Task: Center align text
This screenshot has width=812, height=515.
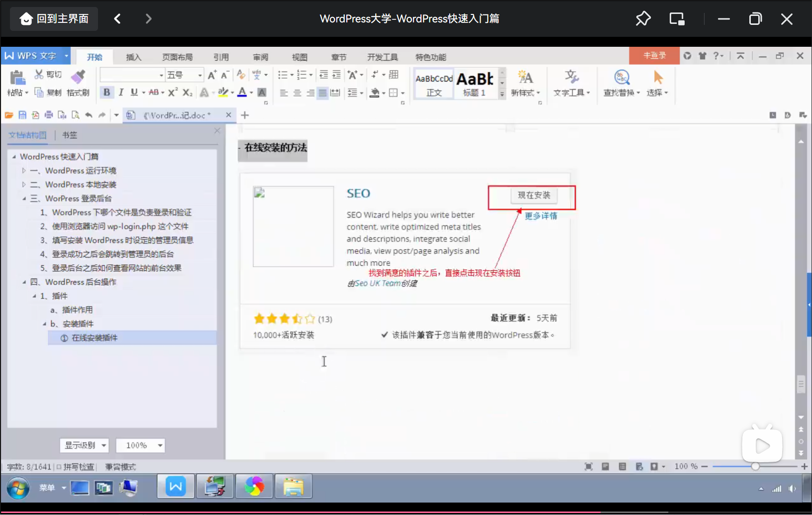Action: coord(297,93)
